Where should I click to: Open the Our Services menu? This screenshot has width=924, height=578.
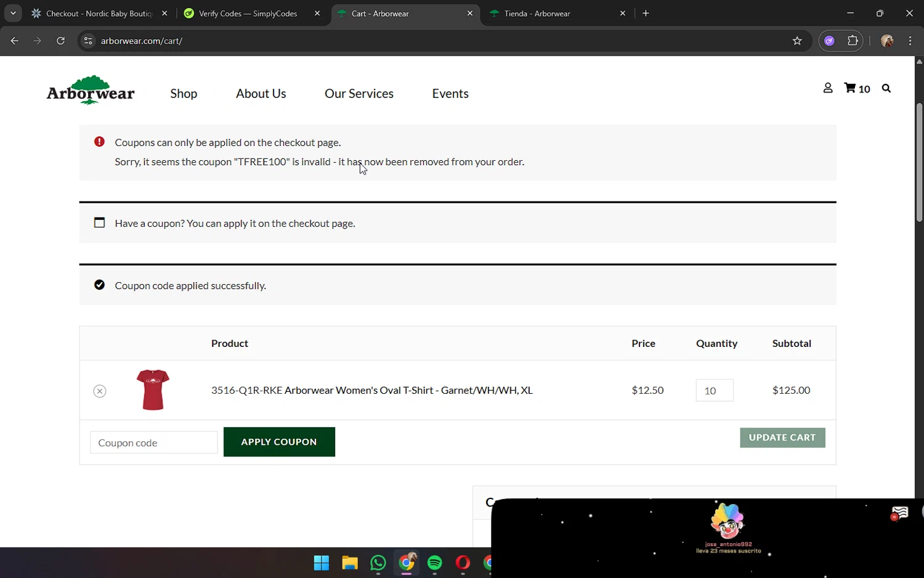359,94
